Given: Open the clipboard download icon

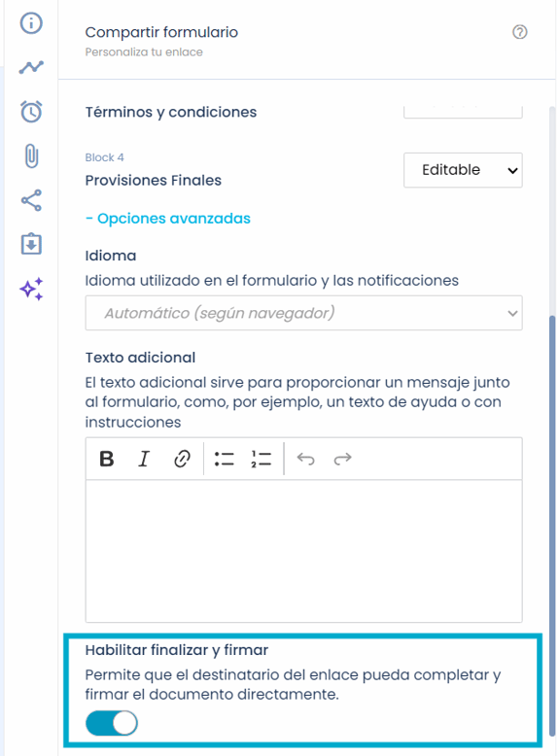Looking at the screenshot, I should click(31, 244).
